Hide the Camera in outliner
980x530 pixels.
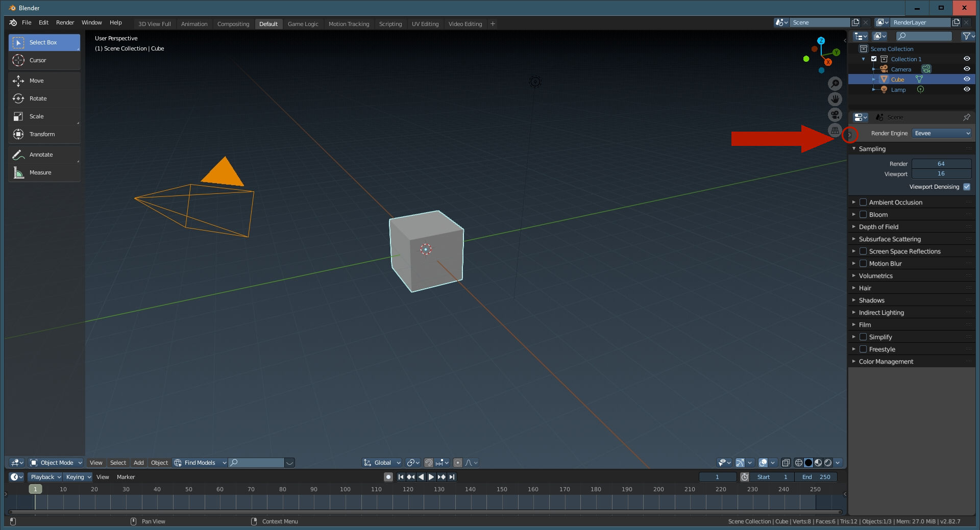pyautogui.click(x=967, y=69)
